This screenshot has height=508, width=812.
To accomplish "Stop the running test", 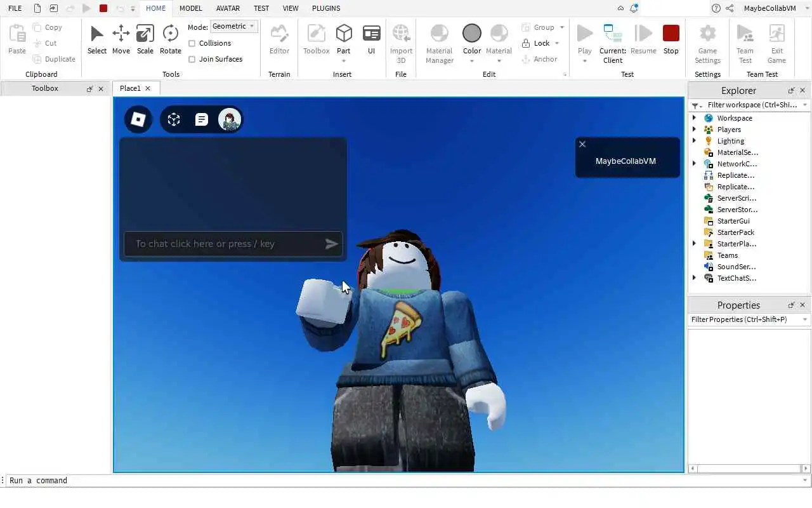I will point(671,40).
